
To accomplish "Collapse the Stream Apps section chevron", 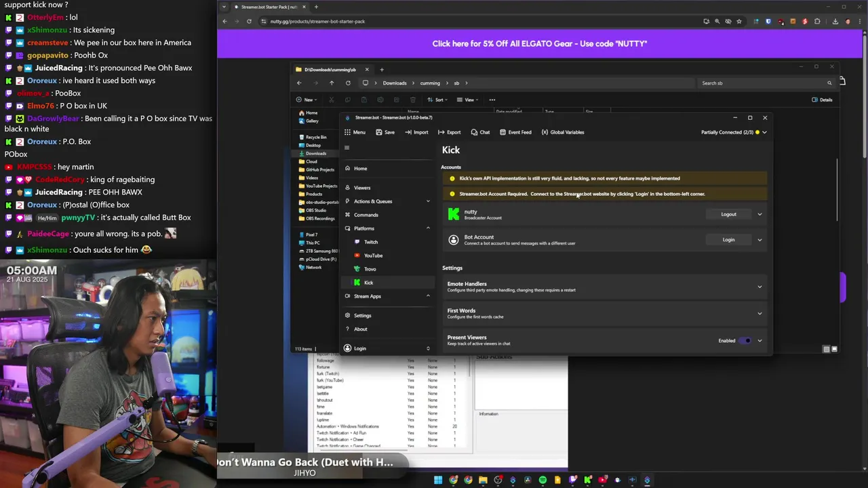I will click(x=428, y=296).
